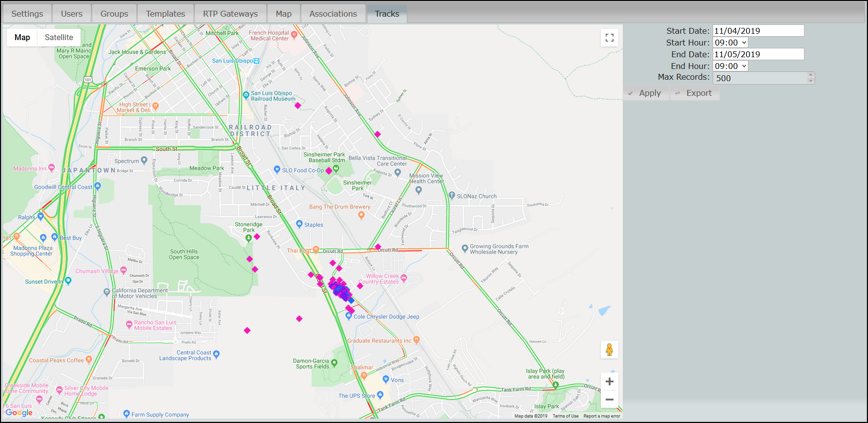Image resolution: width=868 pixels, height=423 pixels.
Task: Click The UPS Store pin
Action: click(x=381, y=395)
